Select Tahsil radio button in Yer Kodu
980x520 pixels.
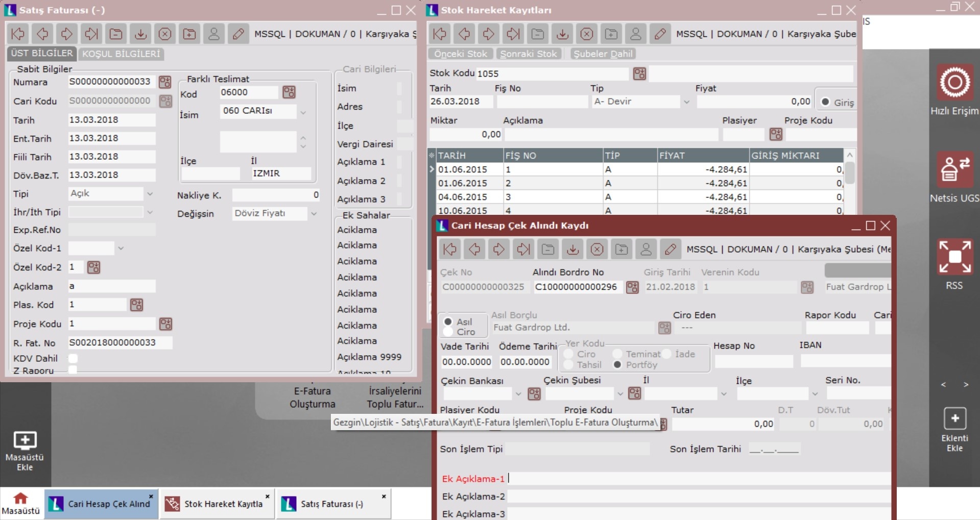click(x=568, y=365)
